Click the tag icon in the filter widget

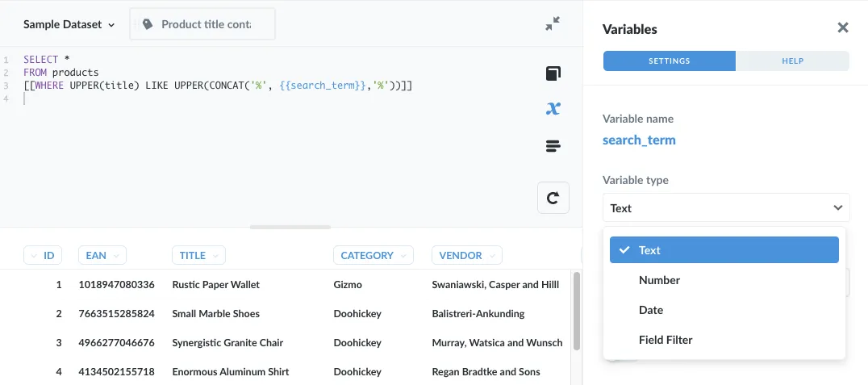click(x=148, y=24)
